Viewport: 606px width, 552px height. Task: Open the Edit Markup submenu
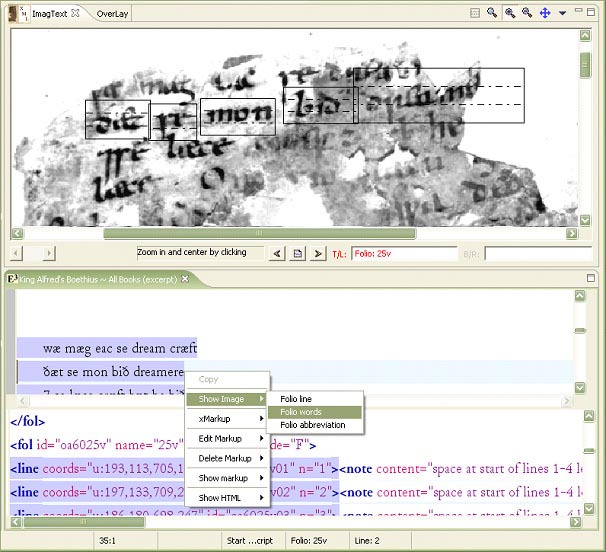pos(227,438)
